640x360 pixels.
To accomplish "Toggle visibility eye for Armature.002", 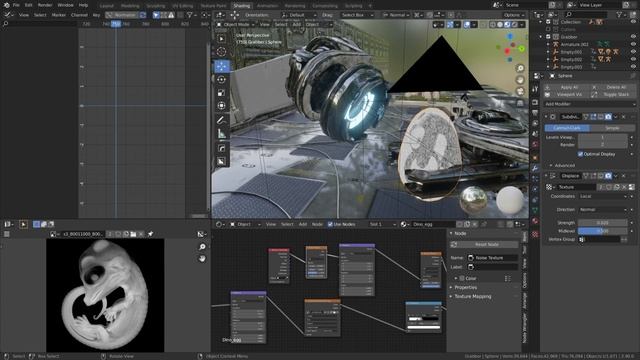I will [633, 44].
